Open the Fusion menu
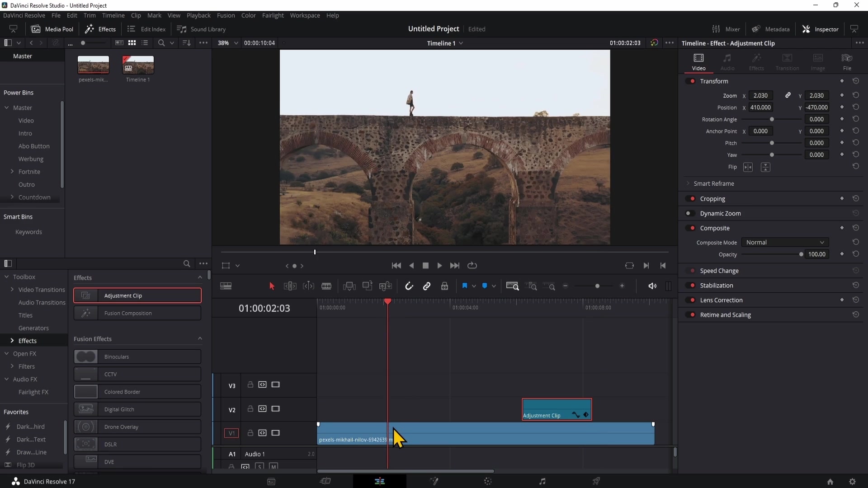This screenshot has height=488, width=868. 226,15
